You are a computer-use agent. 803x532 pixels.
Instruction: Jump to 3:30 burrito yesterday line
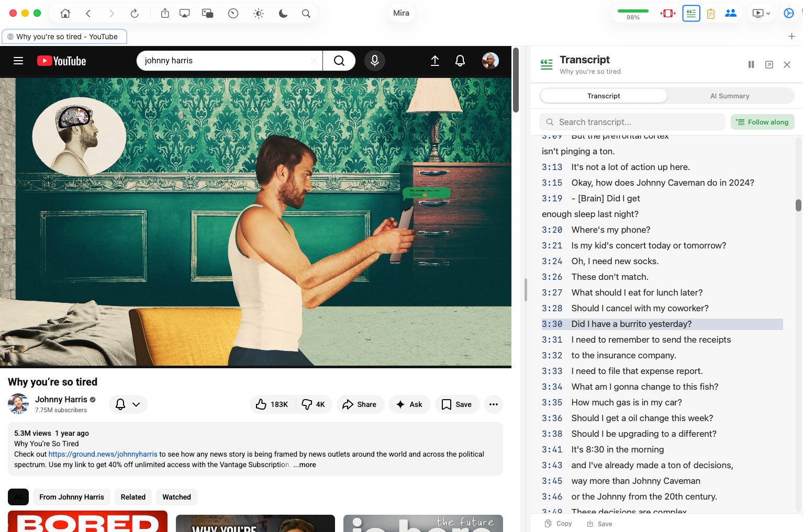(x=662, y=324)
